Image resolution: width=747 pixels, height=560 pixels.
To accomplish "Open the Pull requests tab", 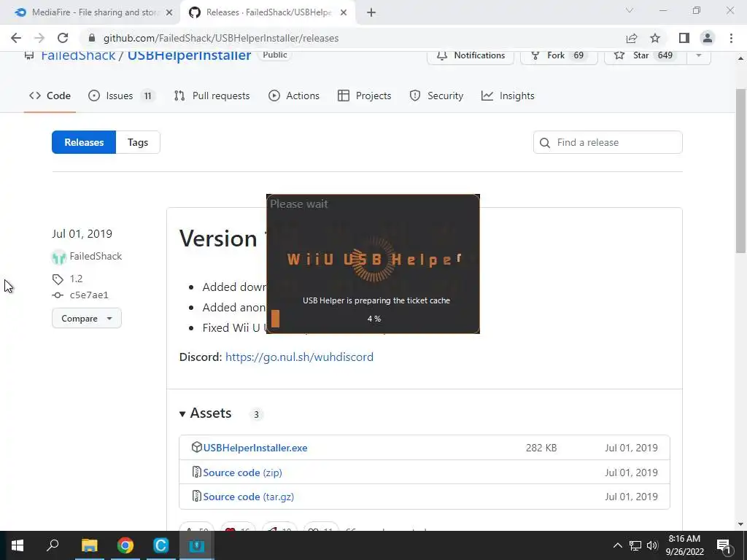I will (212, 96).
